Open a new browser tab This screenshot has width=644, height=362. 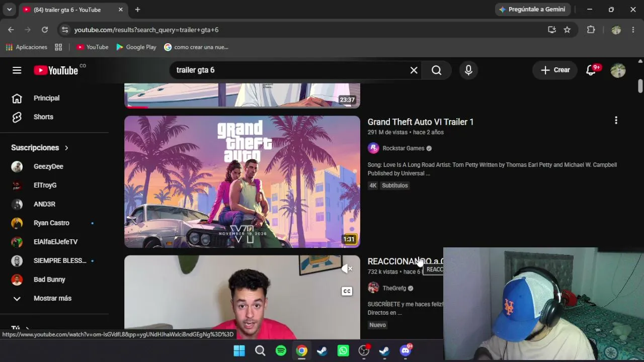point(137,10)
